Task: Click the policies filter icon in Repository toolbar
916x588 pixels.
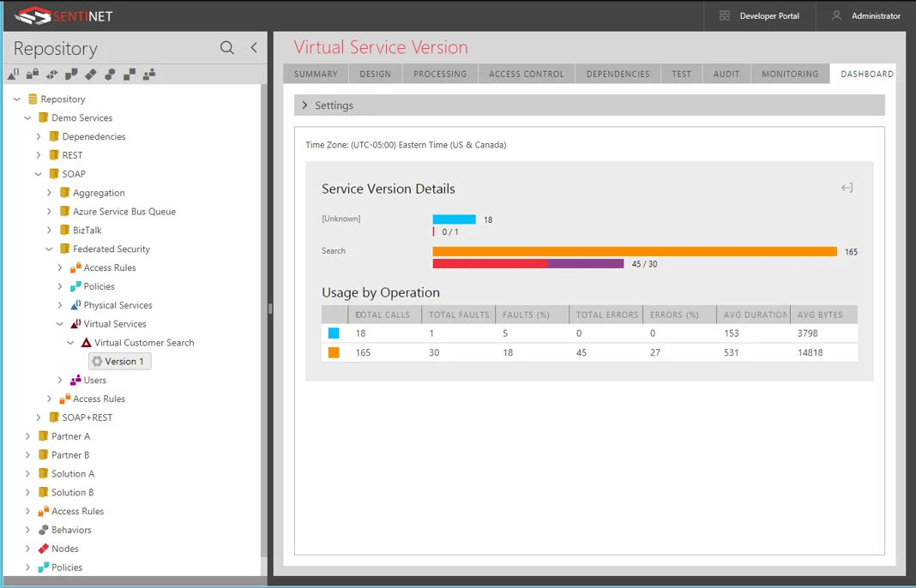Action: point(71,75)
